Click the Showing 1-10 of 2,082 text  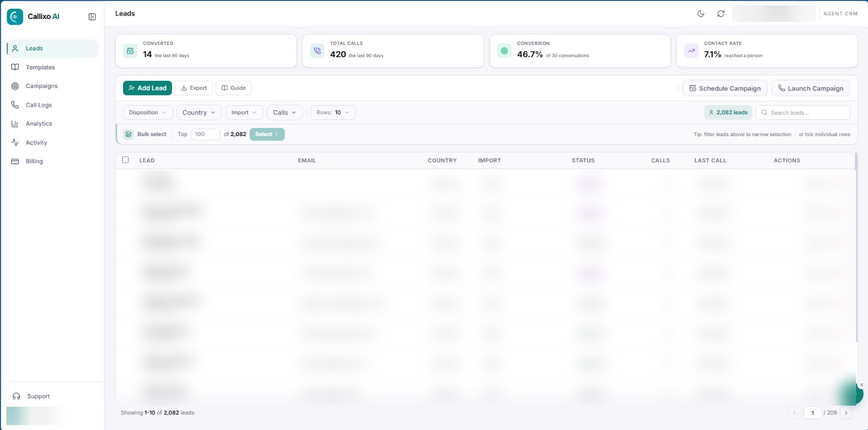[x=157, y=413]
